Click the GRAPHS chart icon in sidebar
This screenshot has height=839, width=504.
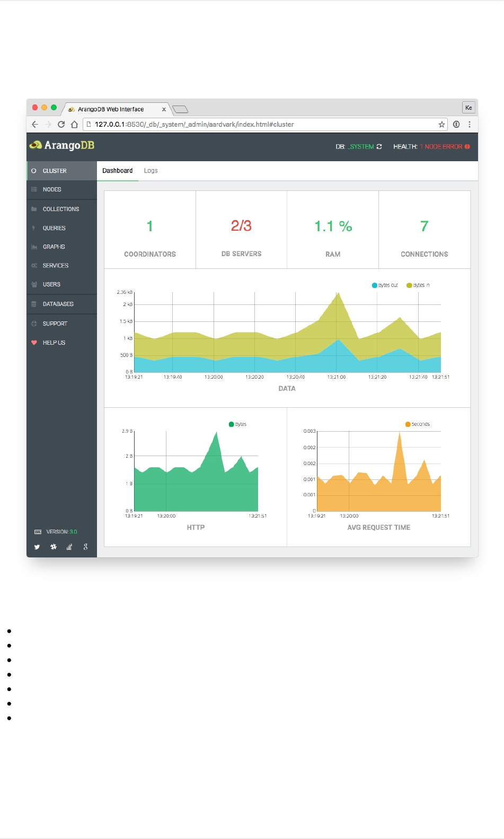34,247
